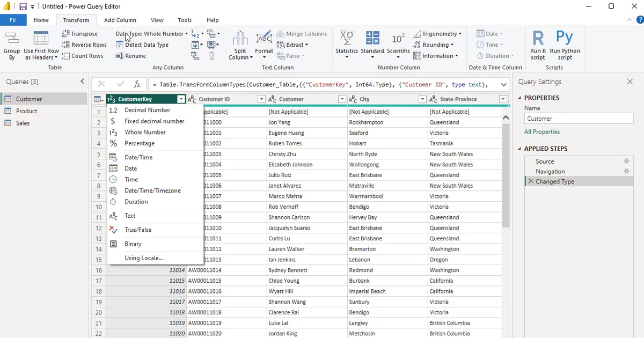Open the Customer ID column filter dropdown
The image size is (644, 338).
[261, 99]
